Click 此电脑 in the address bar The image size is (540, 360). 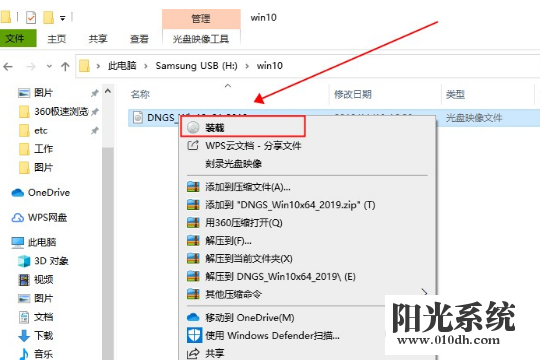122,66
